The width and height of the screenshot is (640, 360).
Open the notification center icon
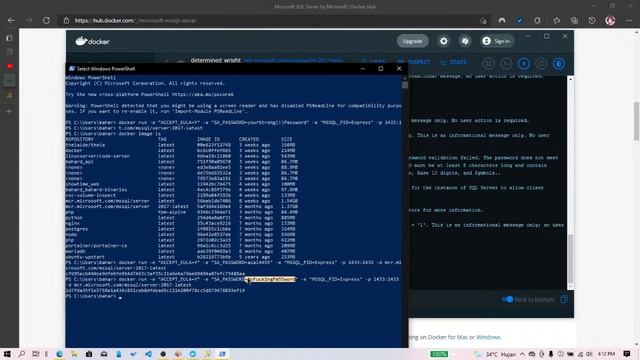(x=627, y=354)
